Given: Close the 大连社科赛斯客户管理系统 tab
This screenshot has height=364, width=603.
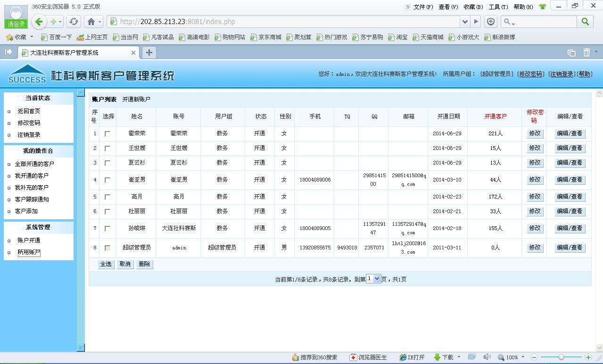Looking at the screenshot, I should tap(133, 53).
